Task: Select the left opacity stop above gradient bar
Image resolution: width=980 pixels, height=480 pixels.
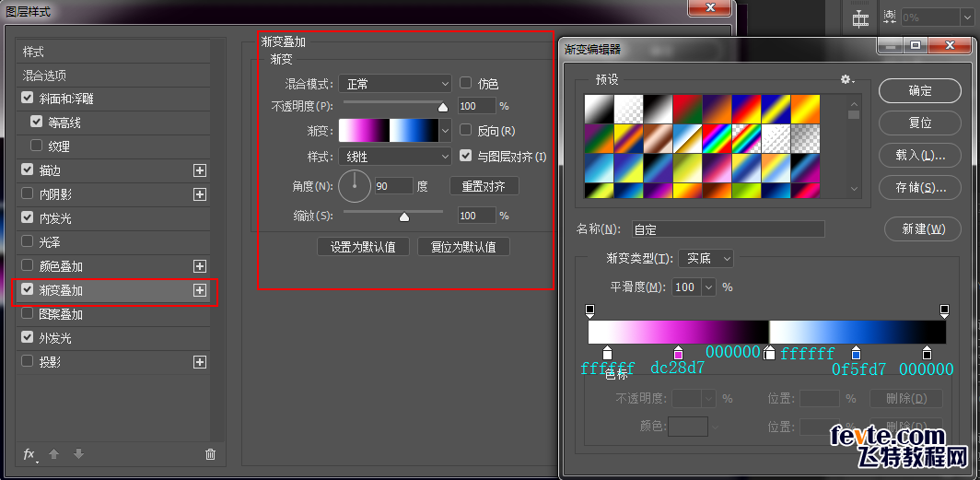Action: (x=589, y=310)
